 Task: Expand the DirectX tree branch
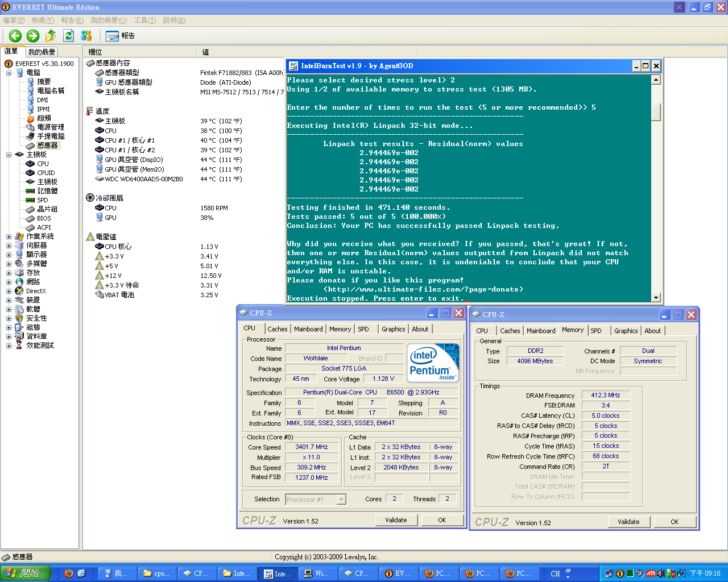[9, 291]
